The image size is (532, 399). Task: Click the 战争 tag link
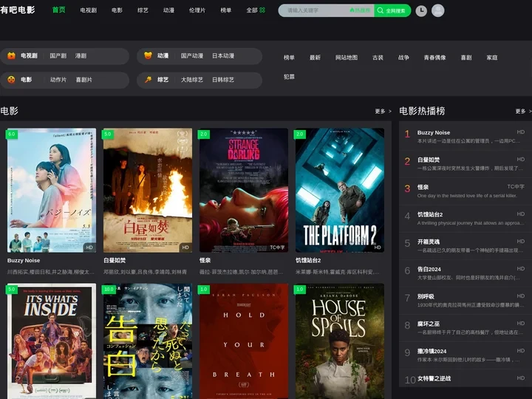pos(403,58)
